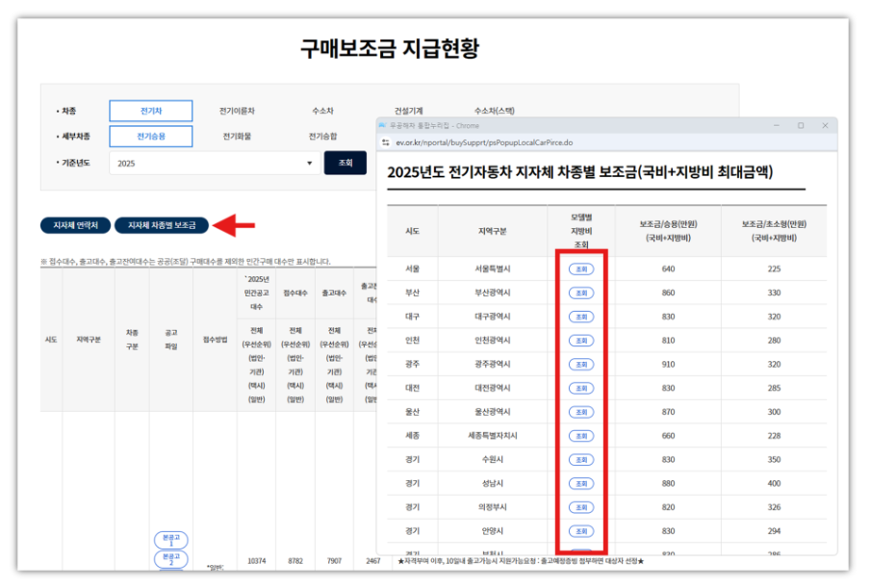Click 조회 button in 수원시 row
This screenshot has width=870, height=588.
pos(580,459)
